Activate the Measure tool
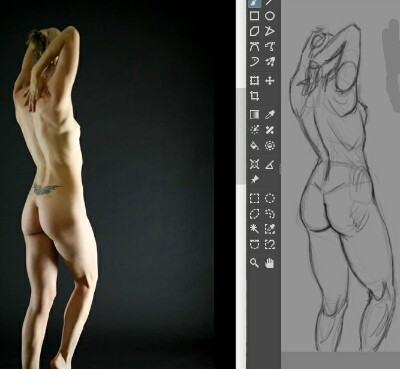 click(270, 164)
